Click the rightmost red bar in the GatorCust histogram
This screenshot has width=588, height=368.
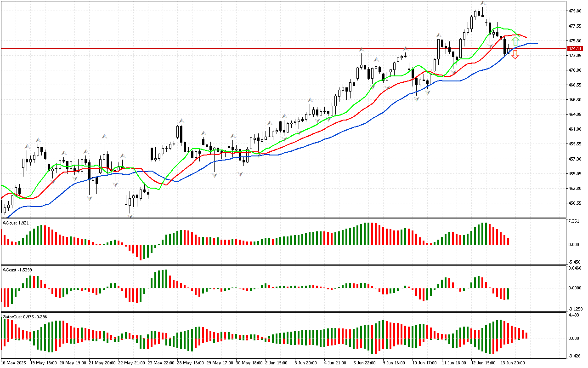point(526,335)
